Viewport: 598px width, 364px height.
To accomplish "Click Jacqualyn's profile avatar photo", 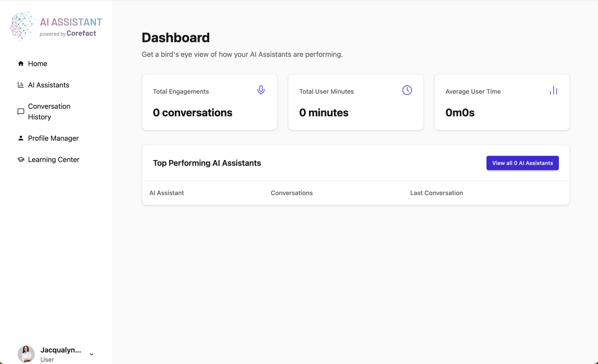I will [x=26, y=354].
